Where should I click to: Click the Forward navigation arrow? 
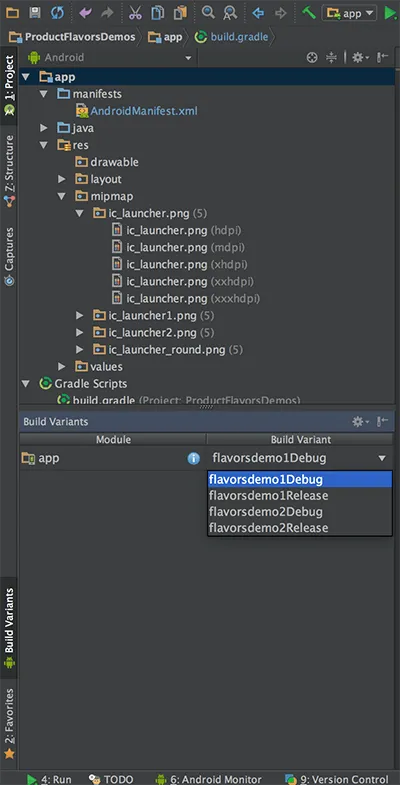(x=281, y=13)
